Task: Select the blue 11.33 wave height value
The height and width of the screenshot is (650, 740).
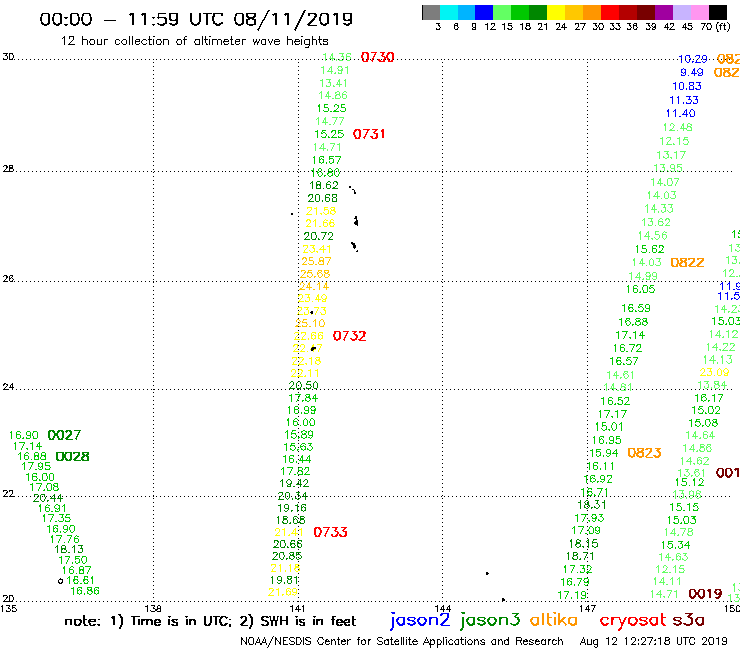Action: 684,101
